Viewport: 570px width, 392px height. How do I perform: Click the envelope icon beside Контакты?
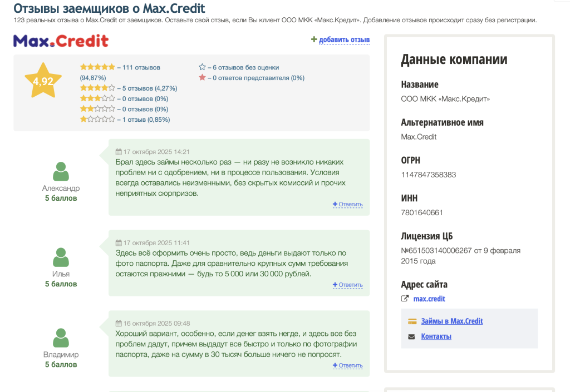pos(412,336)
